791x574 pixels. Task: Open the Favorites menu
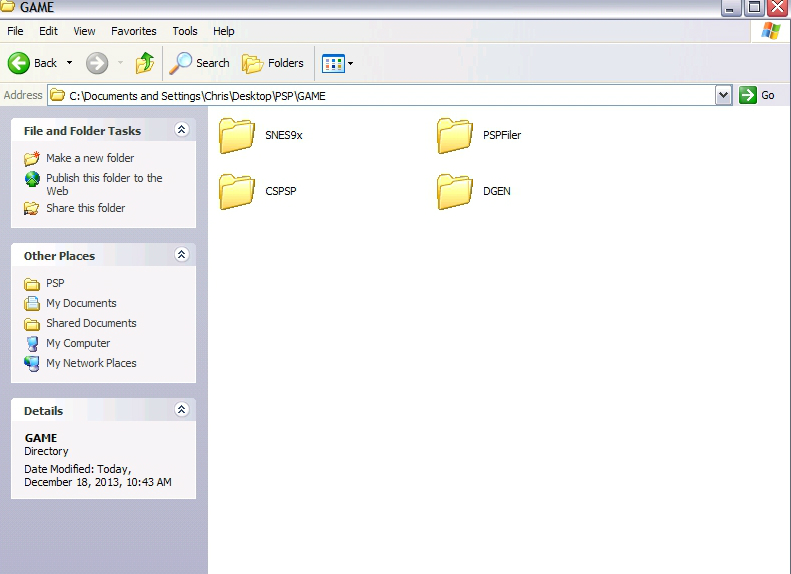point(133,31)
